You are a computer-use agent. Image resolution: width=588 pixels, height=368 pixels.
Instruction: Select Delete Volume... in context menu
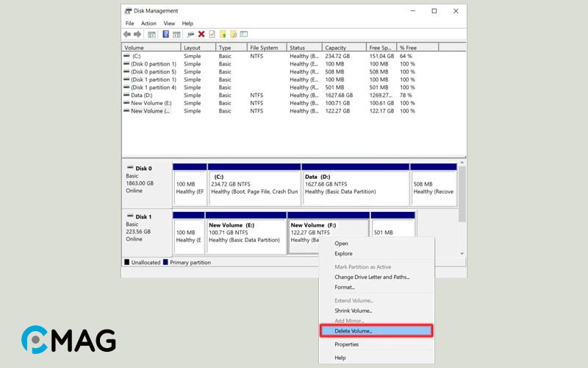376,330
